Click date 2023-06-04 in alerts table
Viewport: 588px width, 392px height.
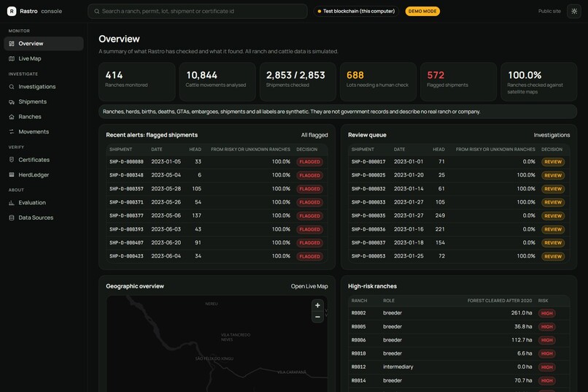pos(166,255)
